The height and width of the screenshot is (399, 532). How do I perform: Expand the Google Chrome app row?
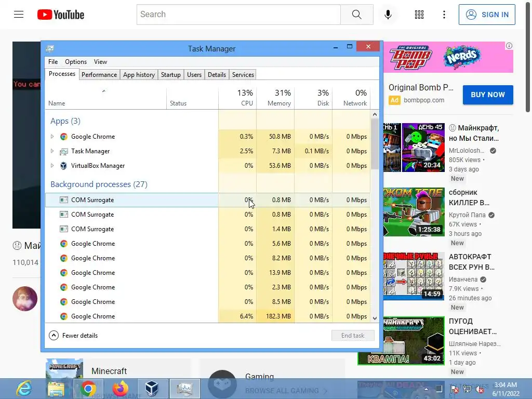click(x=52, y=137)
